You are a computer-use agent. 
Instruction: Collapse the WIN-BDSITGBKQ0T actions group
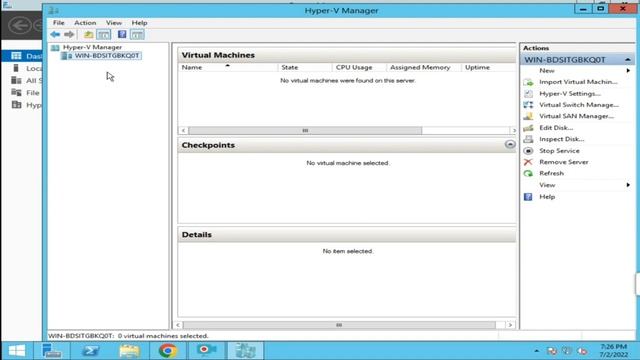click(627, 60)
